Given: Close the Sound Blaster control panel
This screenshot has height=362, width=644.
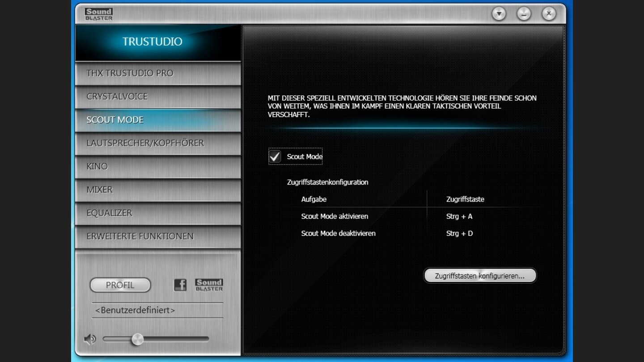Looking at the screenshot, I should pyautogui.click(x=549, y=14).
